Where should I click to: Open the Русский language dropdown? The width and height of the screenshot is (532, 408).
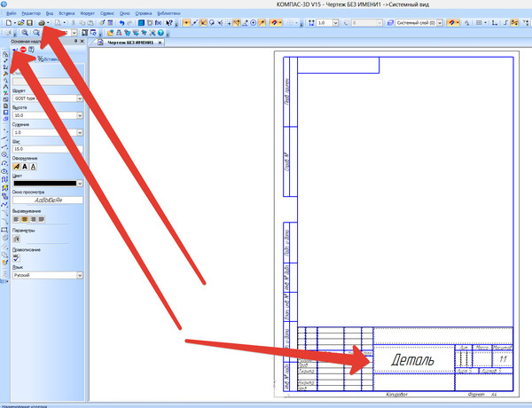tap(80, 276)
